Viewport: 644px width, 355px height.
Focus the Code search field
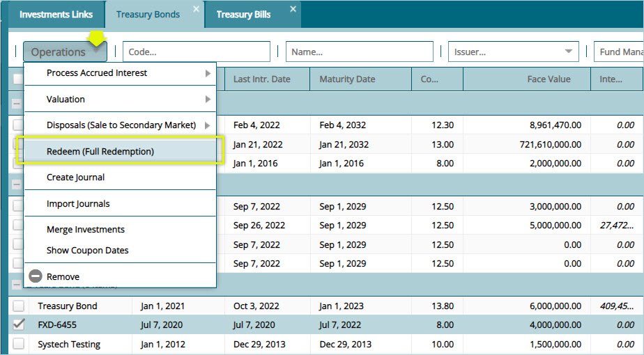pos(197,52)
